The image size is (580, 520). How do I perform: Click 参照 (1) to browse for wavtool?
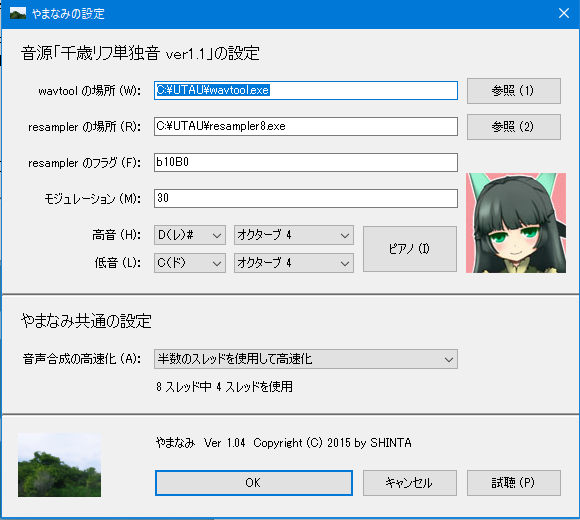pos(513,91)
